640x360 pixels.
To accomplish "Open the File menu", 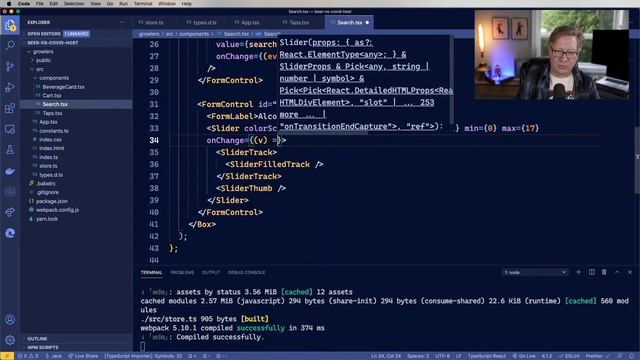I will coord(39,4).
